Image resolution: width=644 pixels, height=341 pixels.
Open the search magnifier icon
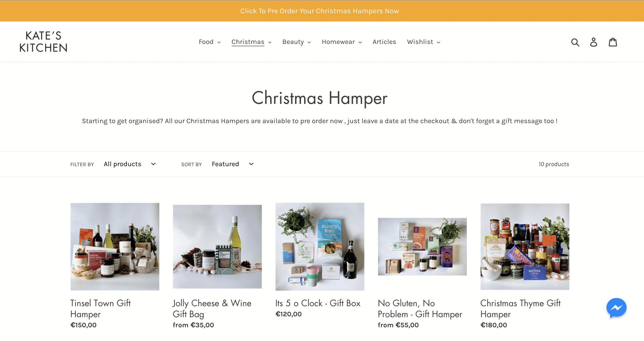coord(575,42)
